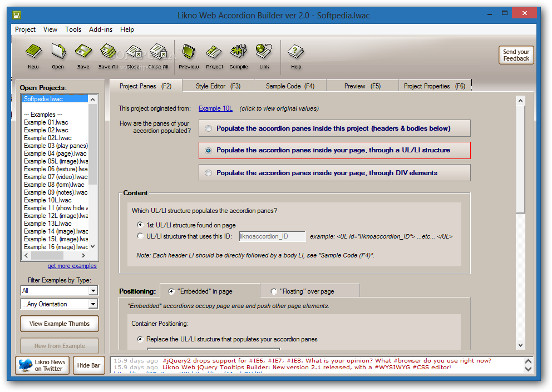Switch to the Style Editor (F3) tab
Screen dimensions: 552x392
pyautogui.click(x=218, y=86)
